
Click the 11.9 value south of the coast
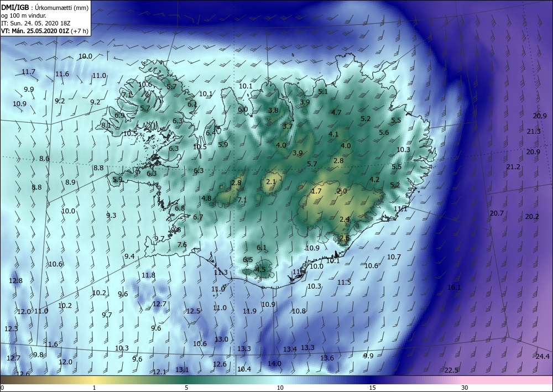click(x=250, y=311)
